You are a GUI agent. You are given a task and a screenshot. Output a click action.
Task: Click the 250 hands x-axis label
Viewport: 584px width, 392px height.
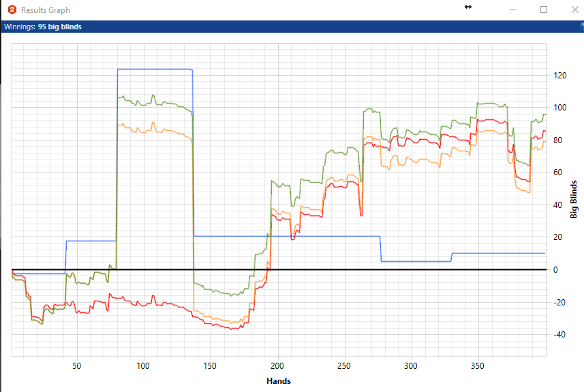click(x=343, y=366)
